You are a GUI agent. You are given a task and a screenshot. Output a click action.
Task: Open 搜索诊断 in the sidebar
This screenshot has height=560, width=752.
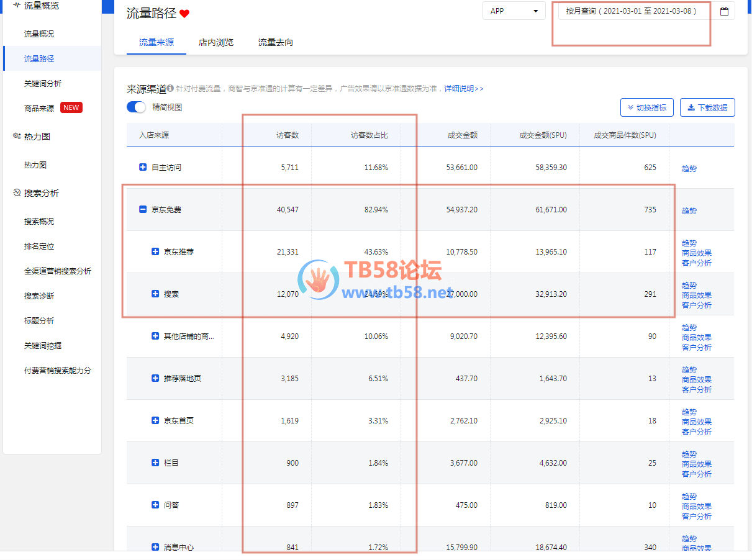click(39, 296)
